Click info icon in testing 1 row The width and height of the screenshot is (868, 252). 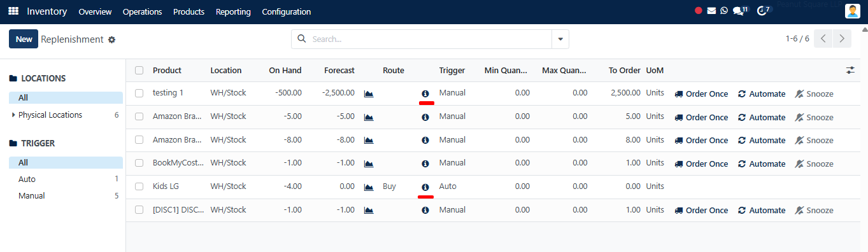click(x=425, y=94)
